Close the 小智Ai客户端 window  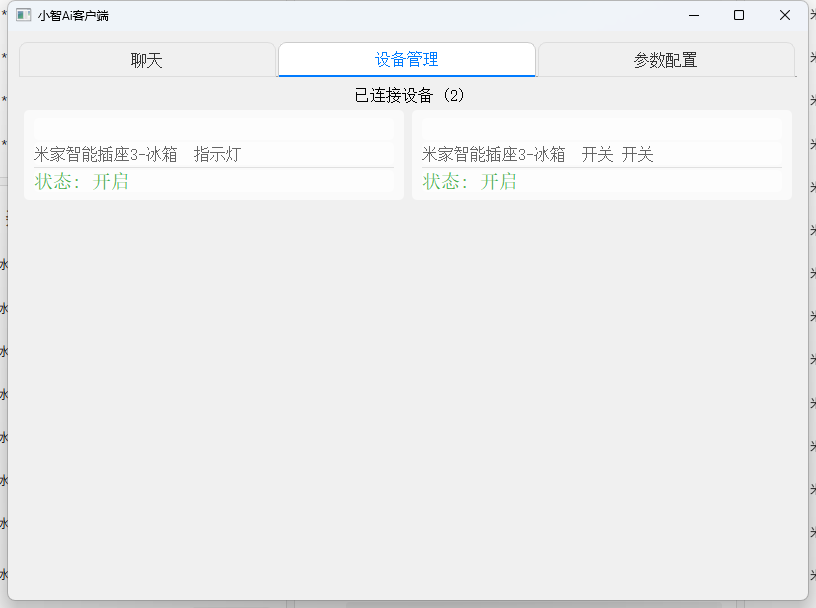coord(785,15)
